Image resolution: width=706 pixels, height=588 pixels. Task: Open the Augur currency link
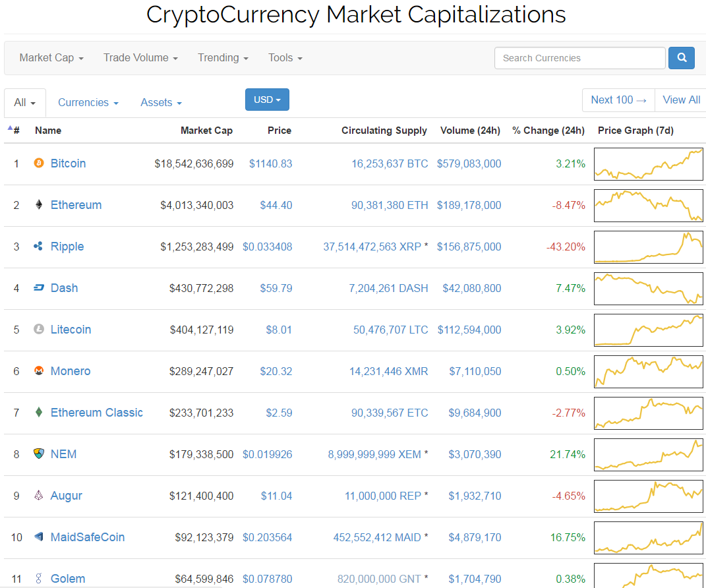tap(66, 496)
